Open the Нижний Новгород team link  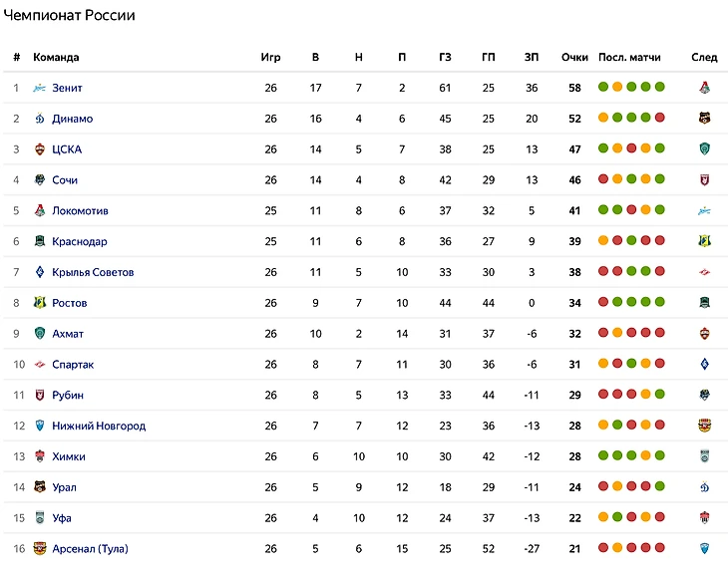coord(99,427)
